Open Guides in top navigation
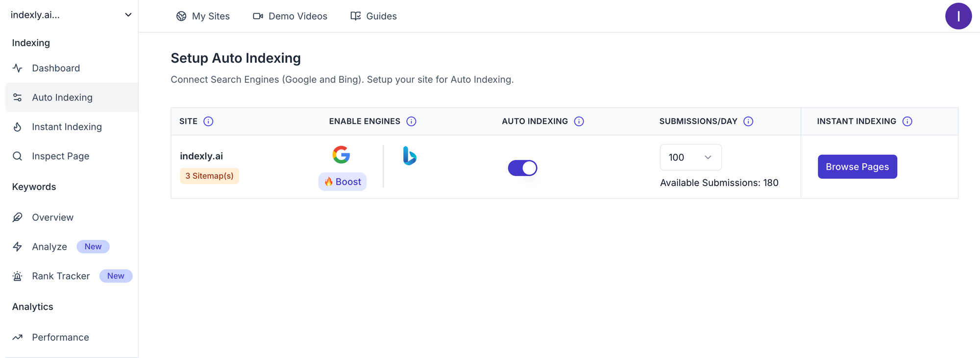The height and width of the screenshot is (358, 980). pyautogui.click(x=373, y=16)
